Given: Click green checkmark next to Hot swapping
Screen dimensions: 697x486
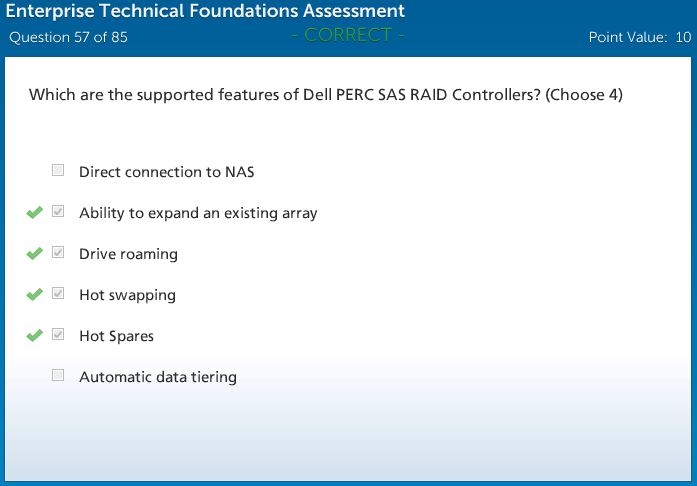Looking at the screenshot, I should 35,295.
